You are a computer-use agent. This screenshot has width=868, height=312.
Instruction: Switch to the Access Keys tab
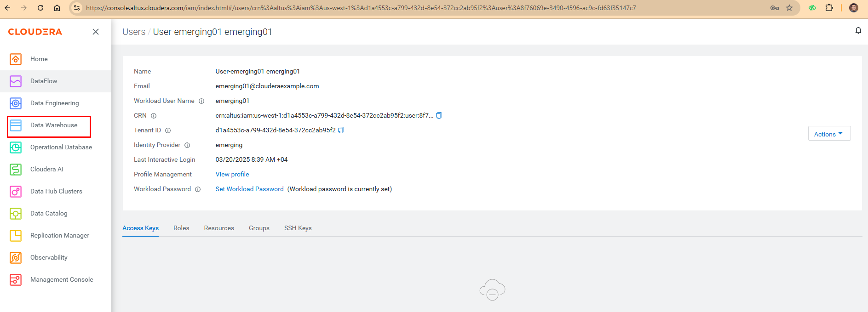coord(140,228)
